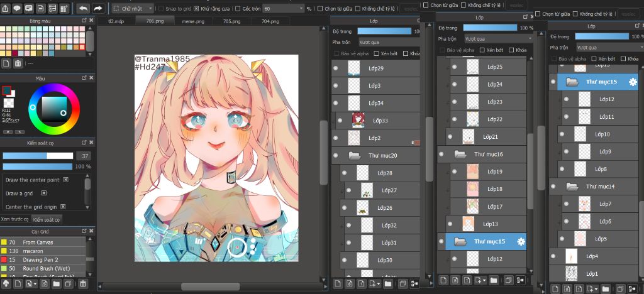
Task: Open settings gear of Thư mục15 below Lớp13
Action: [521, 241]
